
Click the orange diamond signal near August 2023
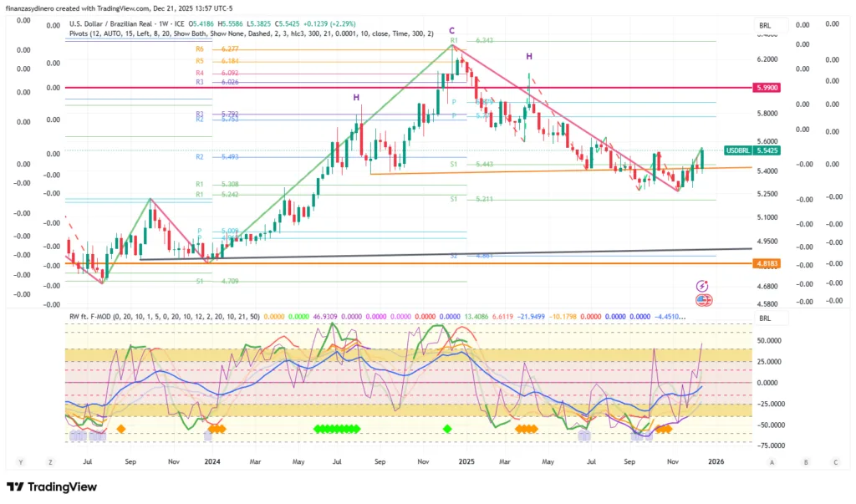click(x=120, y=429)
